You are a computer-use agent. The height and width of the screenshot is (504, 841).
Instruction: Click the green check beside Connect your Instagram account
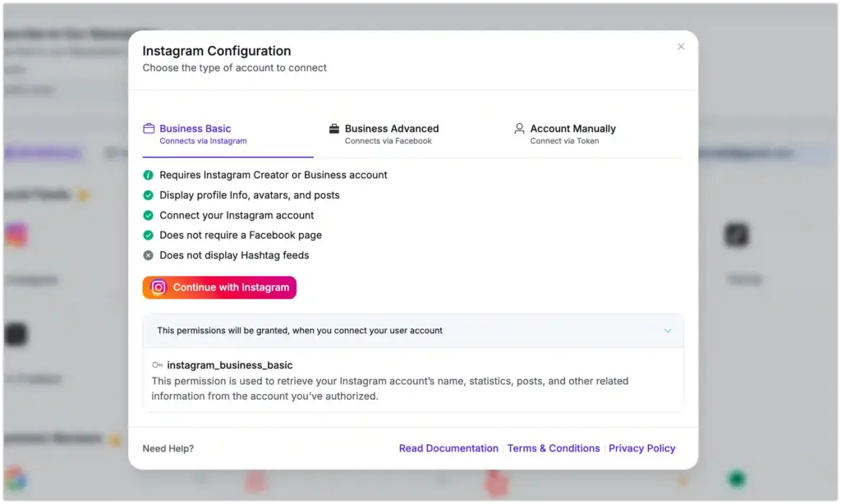tap(148, 215)
